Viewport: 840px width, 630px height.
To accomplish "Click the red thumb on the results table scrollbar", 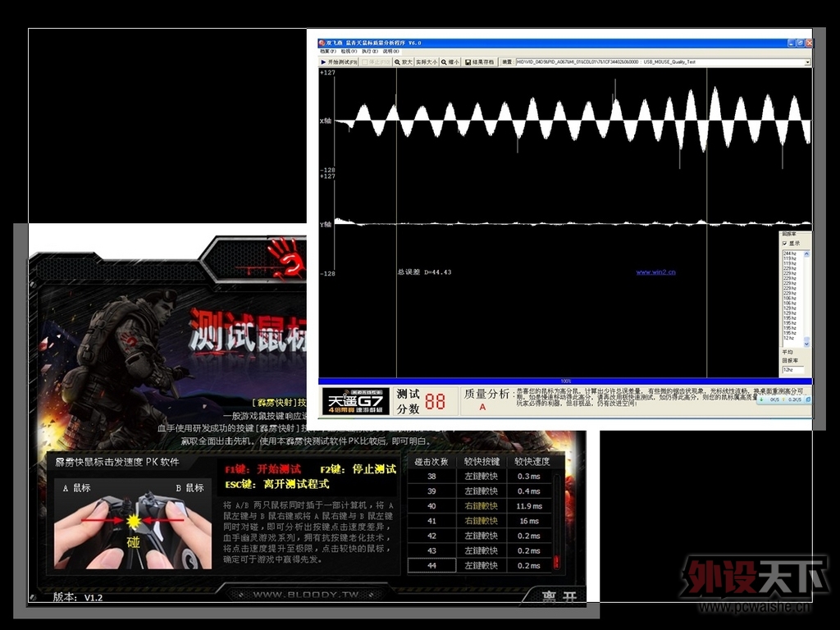I will coord(556,562).
